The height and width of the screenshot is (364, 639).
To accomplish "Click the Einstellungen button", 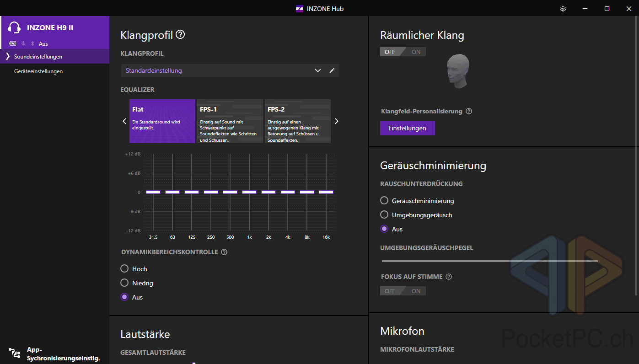I will 407,128.
